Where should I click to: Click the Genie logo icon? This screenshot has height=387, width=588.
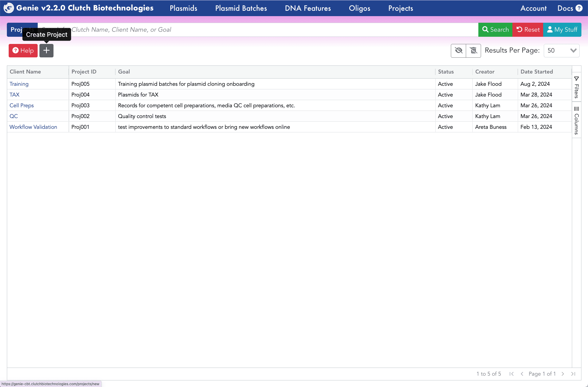coord(9,8)
